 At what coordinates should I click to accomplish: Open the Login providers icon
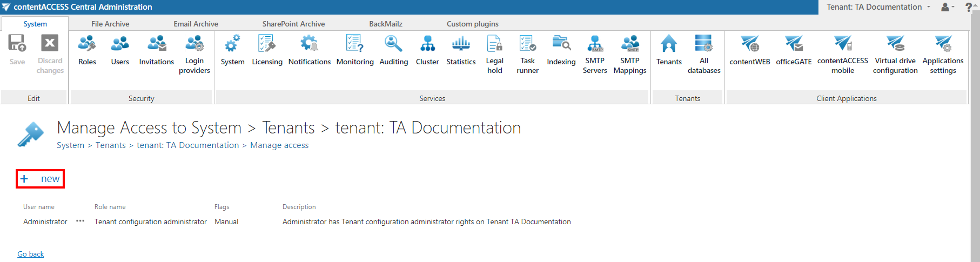[194, 53]
